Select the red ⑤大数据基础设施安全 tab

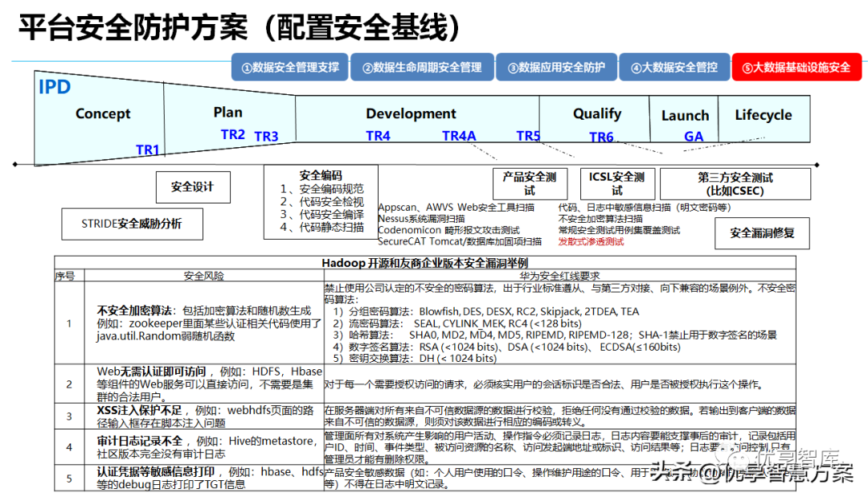(796, 68)
